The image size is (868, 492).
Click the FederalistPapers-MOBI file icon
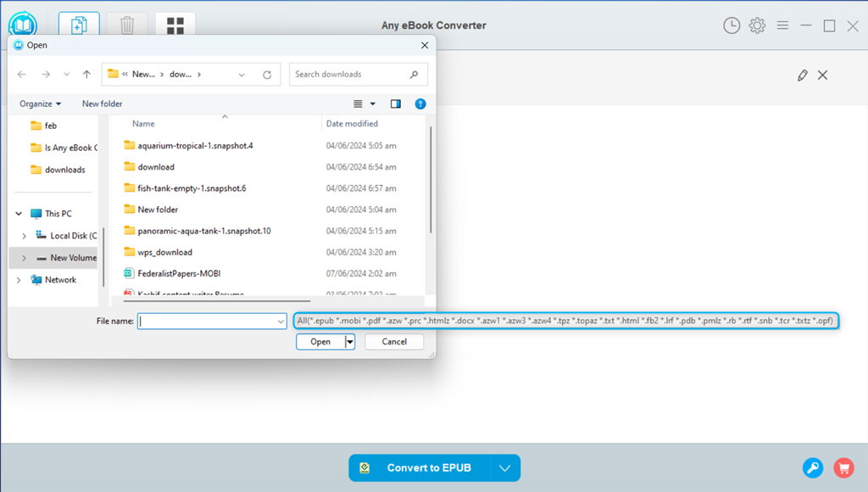[x=129, y=273]
